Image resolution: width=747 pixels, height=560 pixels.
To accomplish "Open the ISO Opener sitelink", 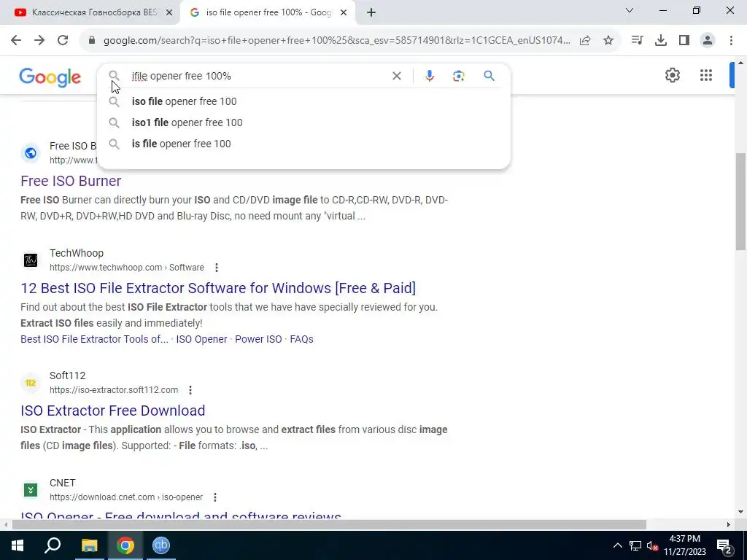I will [201, 339].
